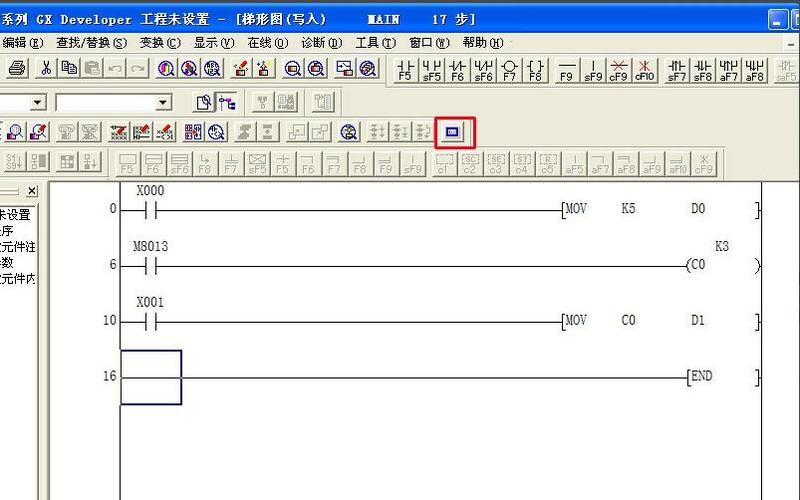The height and width of the screenshot is (500, 800).
Task: Toggle the project tree view toolbar button
Action: [227, 102]
